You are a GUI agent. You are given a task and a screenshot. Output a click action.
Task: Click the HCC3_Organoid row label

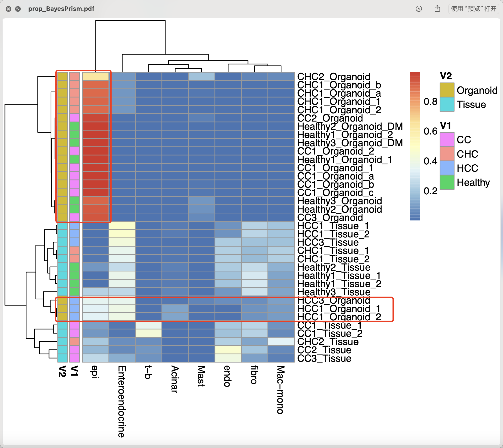tap(334, 301)
